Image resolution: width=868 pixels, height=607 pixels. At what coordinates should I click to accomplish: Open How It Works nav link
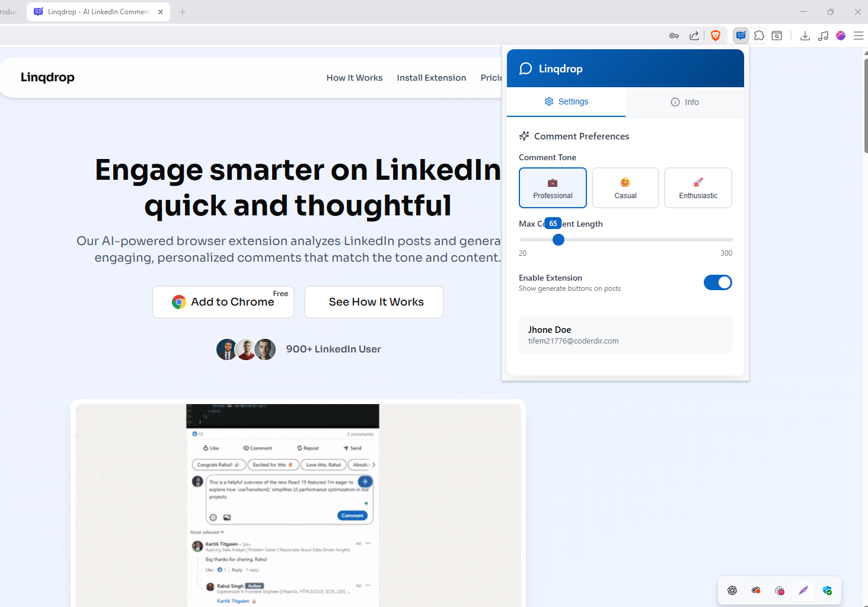coord(355,78)
